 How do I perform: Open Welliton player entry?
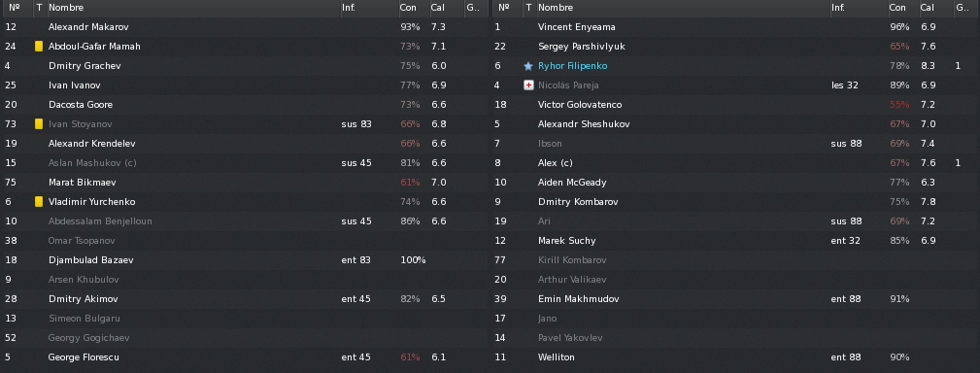pos(557,356)
